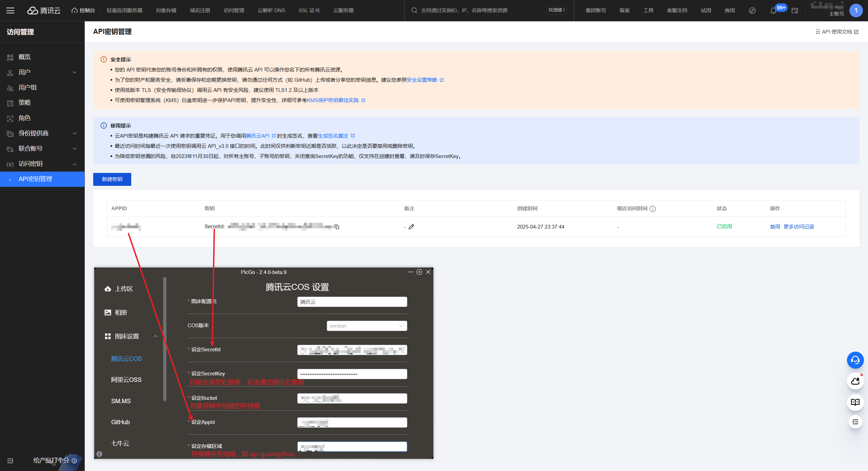The image size is (868, 471).
Task: Click the circular icon next to 费用
Action: coord(752,11)
